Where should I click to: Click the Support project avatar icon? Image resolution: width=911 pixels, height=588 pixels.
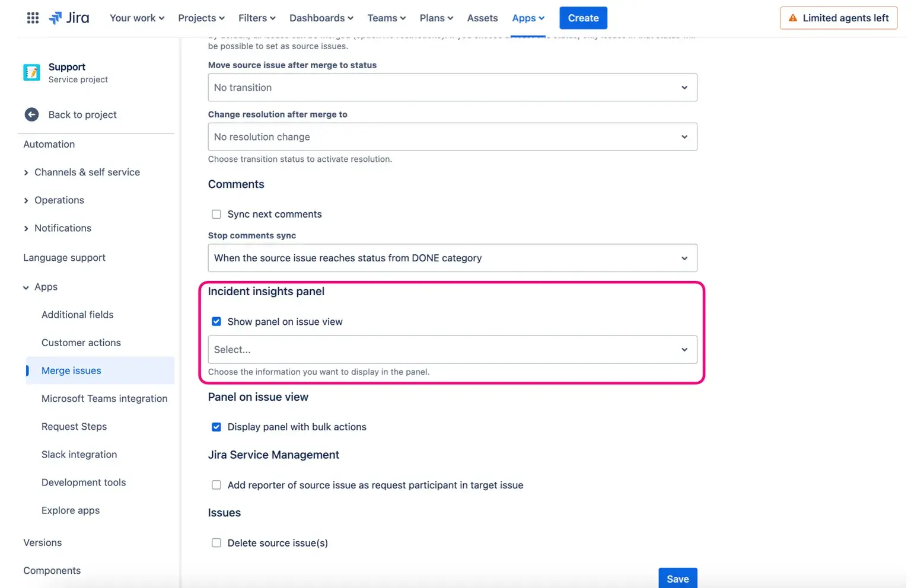(31, 72)
